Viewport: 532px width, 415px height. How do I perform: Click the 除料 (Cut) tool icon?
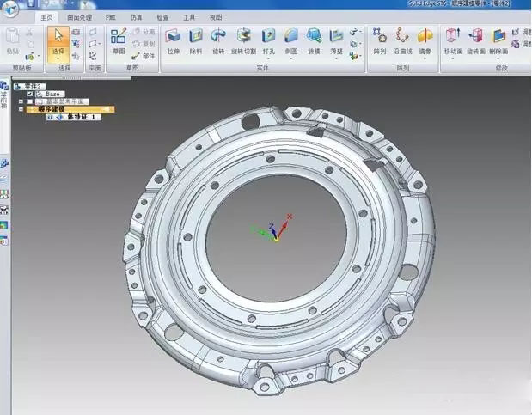pyautogui.click(x=196, y=38)
